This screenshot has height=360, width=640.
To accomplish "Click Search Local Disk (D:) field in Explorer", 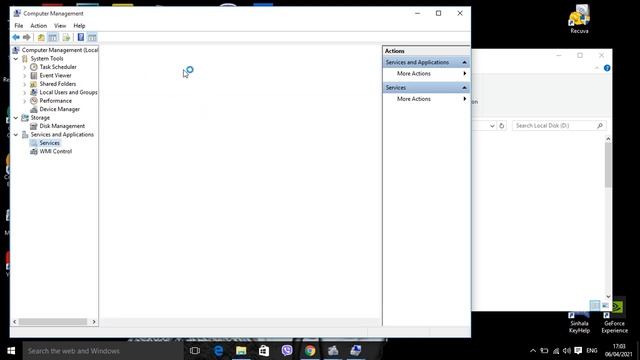I will click(559, 126).
